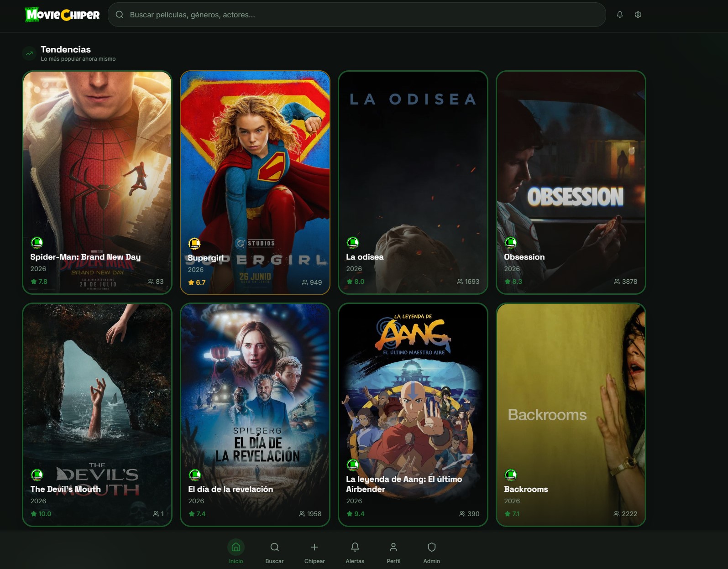This screenshot has height=569, width=728.
Task: Click the rating 7.4 on El día de la revelación
Action: (197, 514)
